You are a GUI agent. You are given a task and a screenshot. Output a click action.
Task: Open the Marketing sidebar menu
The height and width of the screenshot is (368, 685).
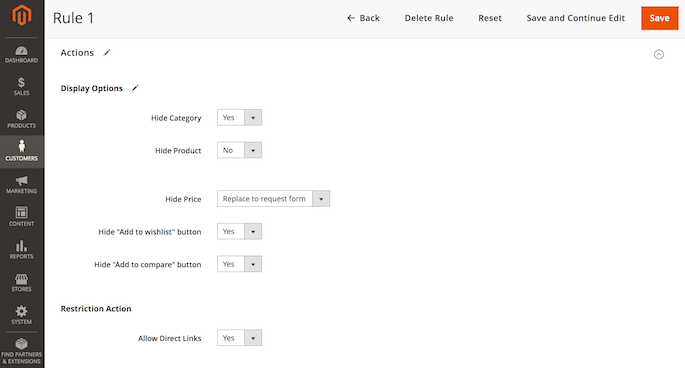[x=21, y=184]
